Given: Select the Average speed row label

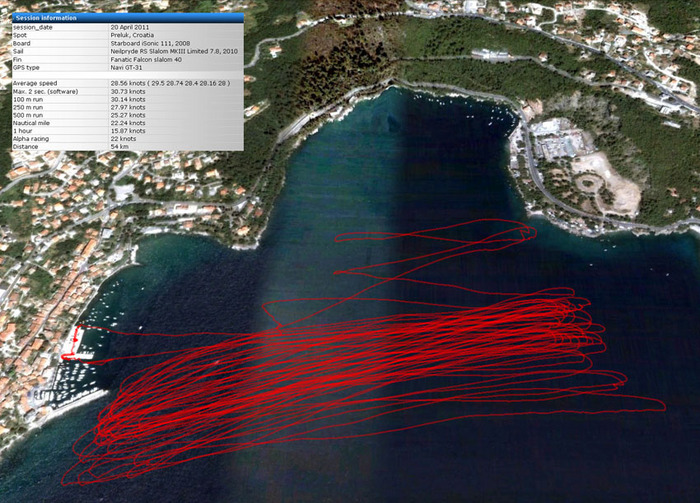Looking at the screenshot, I should pyautogui.click(x=34, y=83).
